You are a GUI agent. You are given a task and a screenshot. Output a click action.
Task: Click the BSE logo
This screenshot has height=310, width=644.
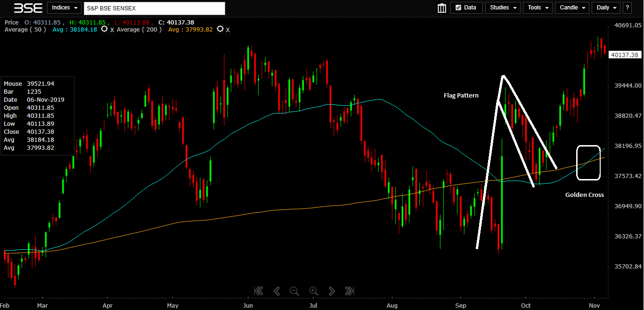click(28, 8)
